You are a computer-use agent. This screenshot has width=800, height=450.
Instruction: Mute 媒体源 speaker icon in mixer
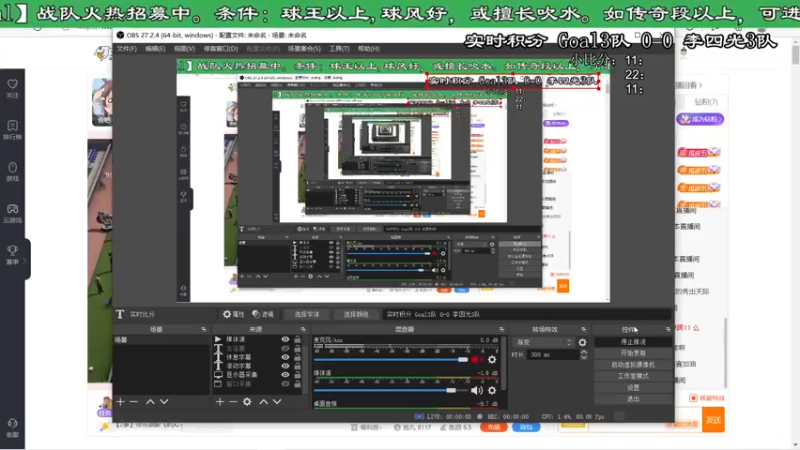click(477, 390)
